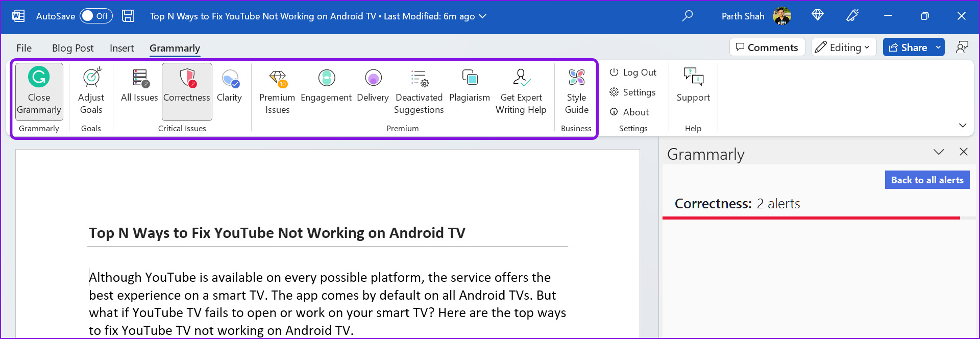Click the Correctness: 2 alerts heading
This screenshot has width=980, height=339.
(x=737, y=204)
